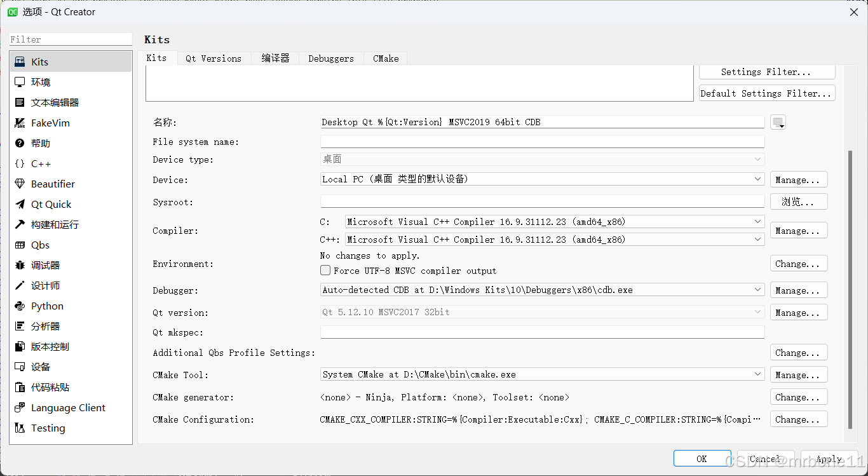Open the Device combo box Local PC
868x476 pixels.
[x=542, y=179]
